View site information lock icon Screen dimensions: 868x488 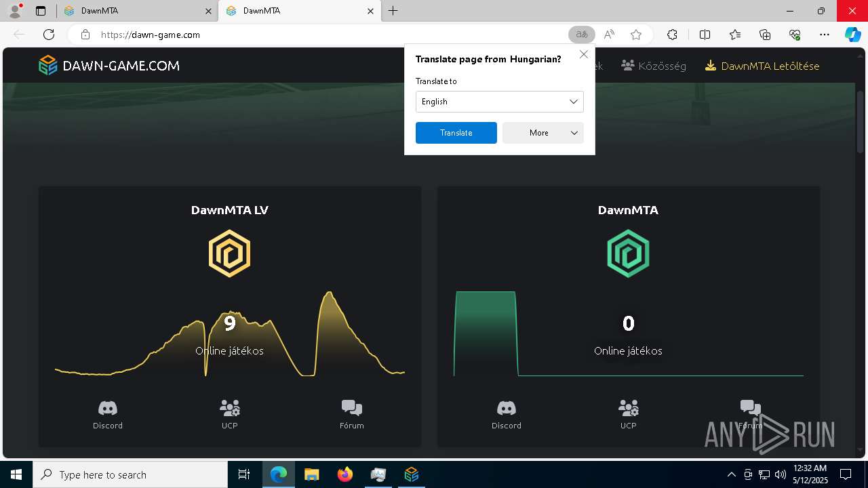coord(85,35)
